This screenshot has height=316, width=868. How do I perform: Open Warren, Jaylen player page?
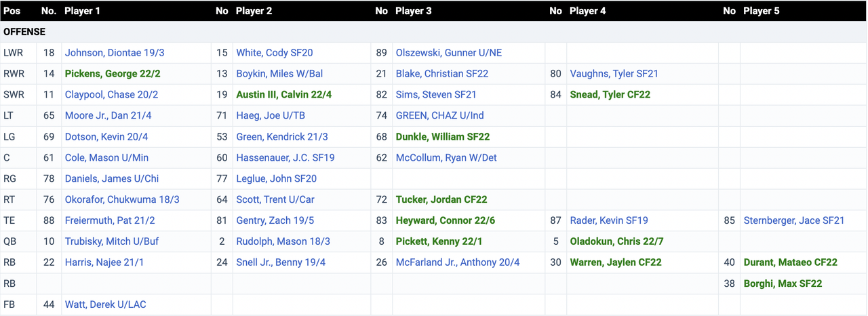pyautogui.click(x=615, y=263)
